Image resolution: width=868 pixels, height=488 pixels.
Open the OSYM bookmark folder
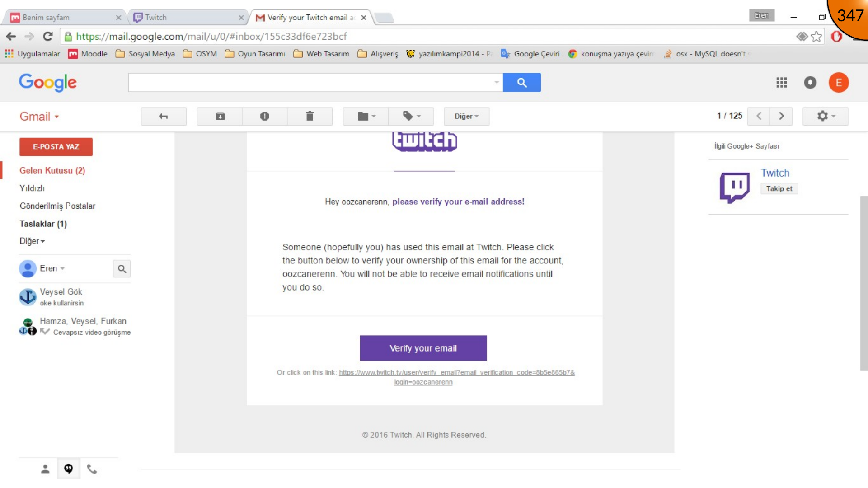pos(200,54)
